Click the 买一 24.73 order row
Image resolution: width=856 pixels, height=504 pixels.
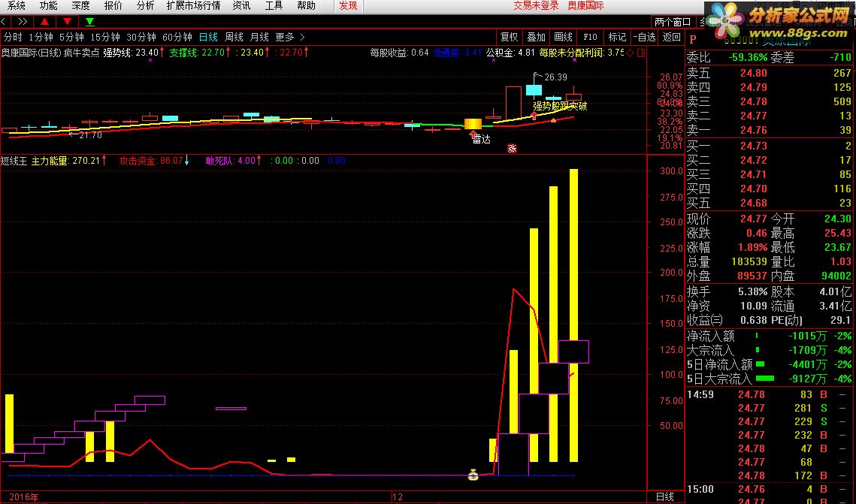tap(769, 146)
